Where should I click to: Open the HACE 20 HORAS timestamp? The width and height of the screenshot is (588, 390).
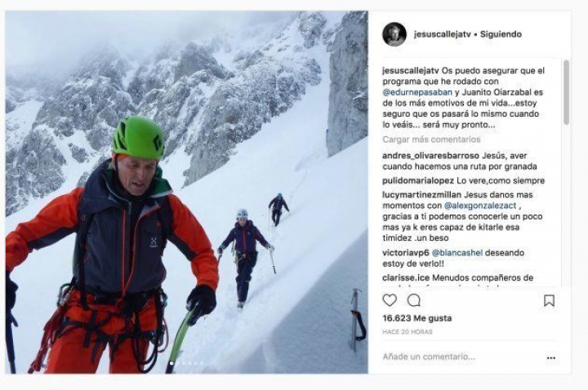coord(408,332)
